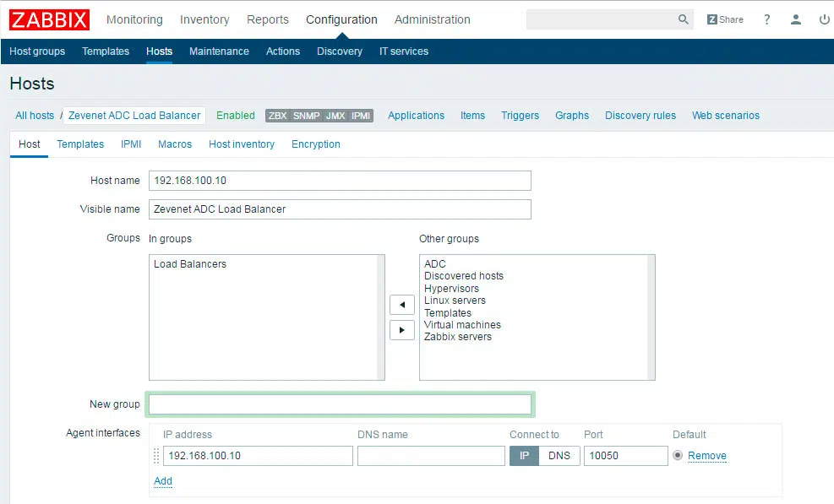Switch Connect to DNS

(559, 456)
